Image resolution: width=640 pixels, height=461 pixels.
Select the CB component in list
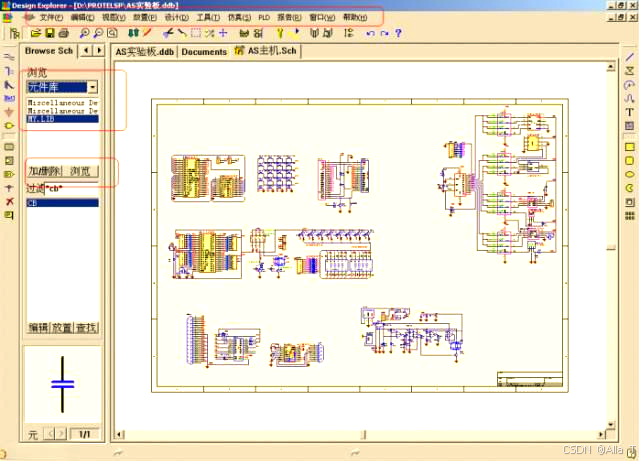point(62,203)
